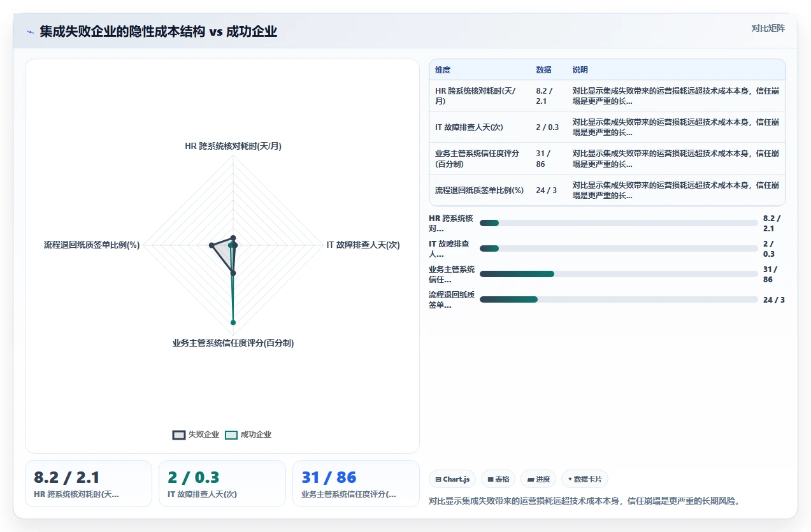This screenshot has height=532, width=811.
Task: Click the 进度 tag chip
Action: pyautogui.click(x=538, y=479)
